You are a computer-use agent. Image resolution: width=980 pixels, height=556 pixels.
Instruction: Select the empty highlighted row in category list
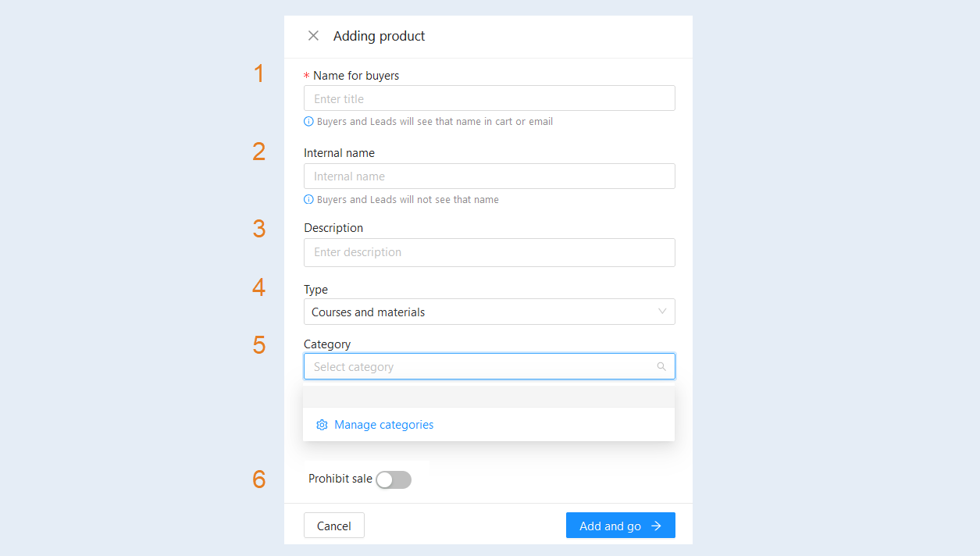[x=489, y=396]
